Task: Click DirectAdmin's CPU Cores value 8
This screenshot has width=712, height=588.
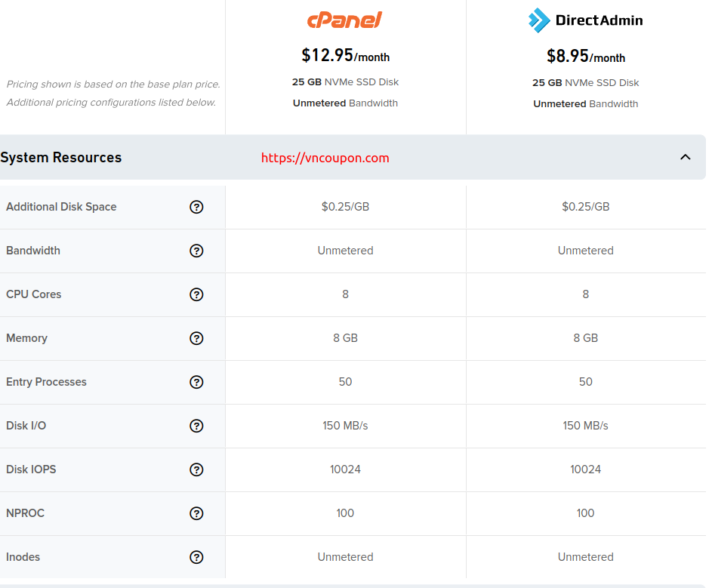Action: 585,294
